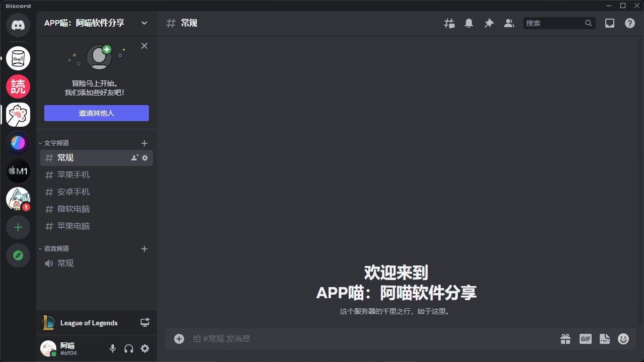Collapse the 文字频道 category

tap(55, 143)
